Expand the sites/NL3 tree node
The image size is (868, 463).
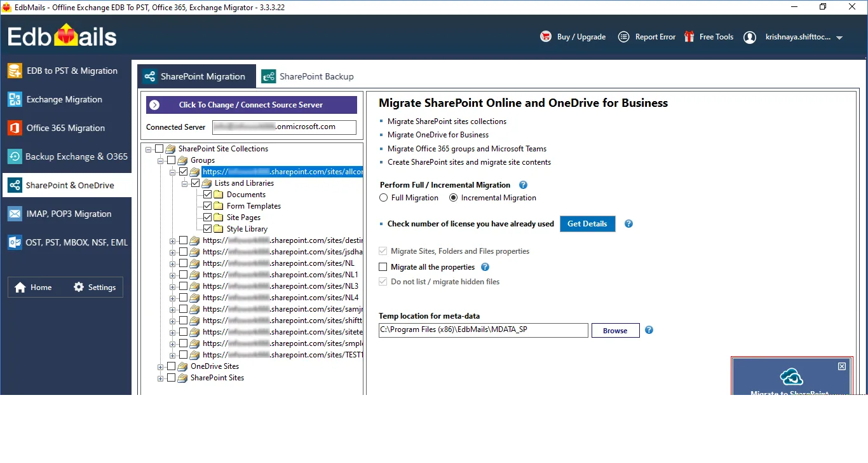click(173, 287)
